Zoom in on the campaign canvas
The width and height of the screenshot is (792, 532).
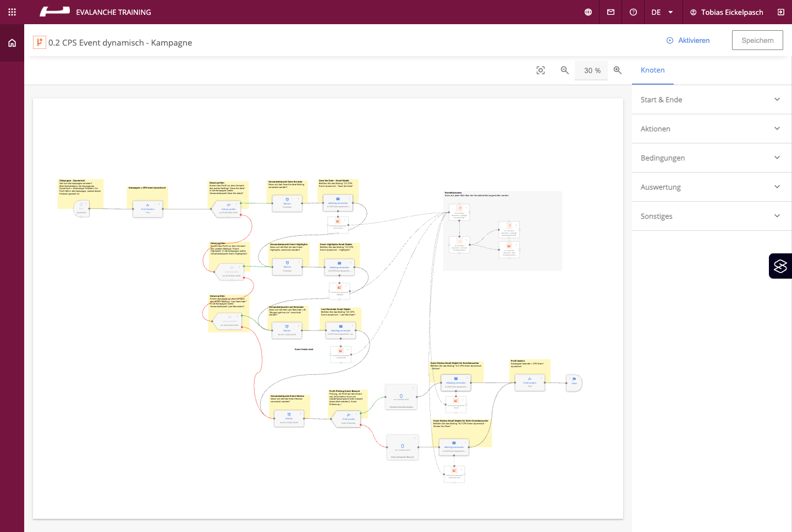pyautogui.click(x=618, y=70)
